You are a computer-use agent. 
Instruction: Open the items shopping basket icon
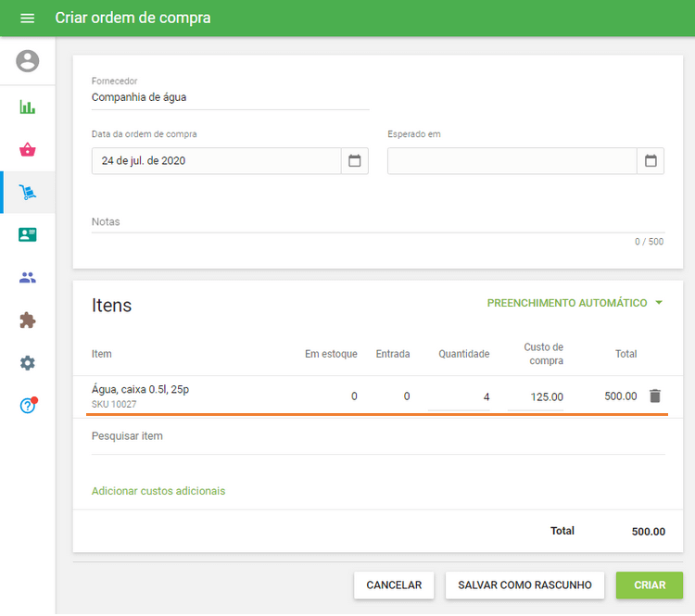[28, 150]
